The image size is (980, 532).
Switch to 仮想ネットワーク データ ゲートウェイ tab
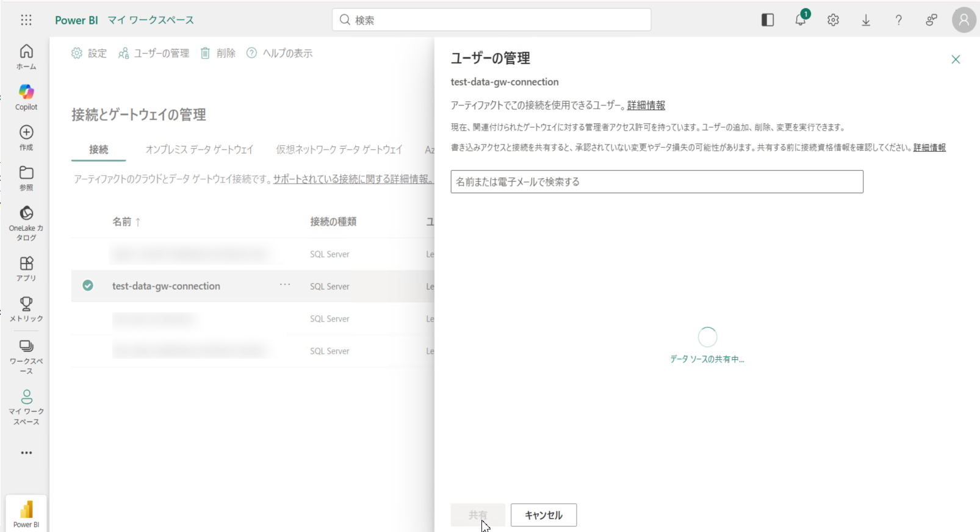coord(339,149)
